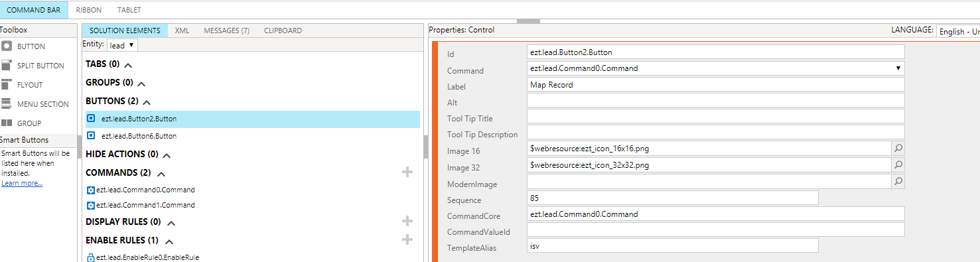Add a new display rule with plus icon
This screenshot has height=262, width=980.
(x=407, y=222)
